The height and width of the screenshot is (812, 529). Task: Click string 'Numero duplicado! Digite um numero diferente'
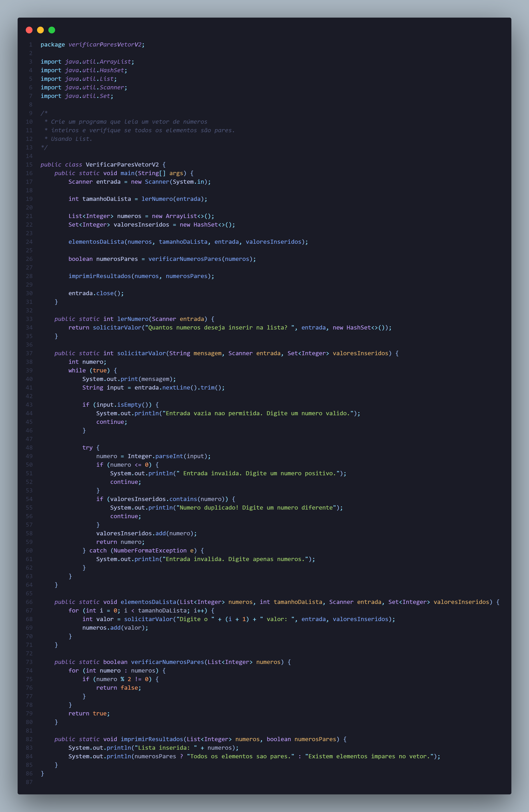pyautogui.click(x=256, y=508)
